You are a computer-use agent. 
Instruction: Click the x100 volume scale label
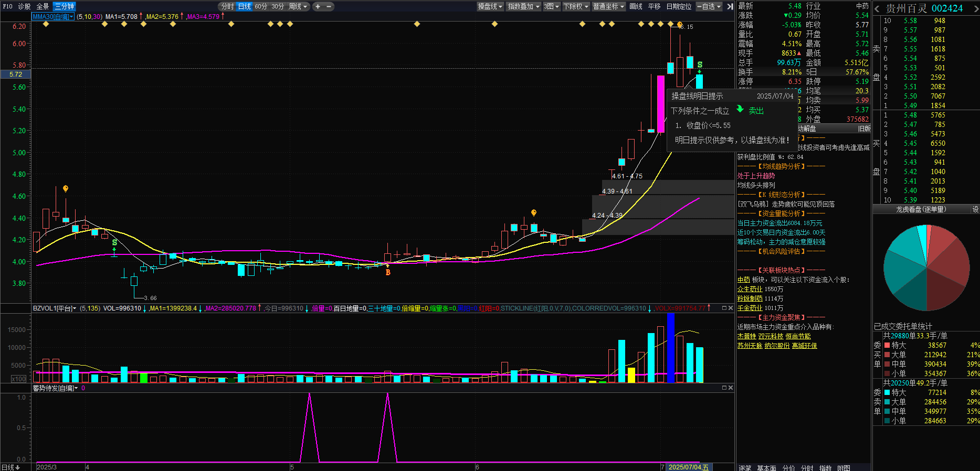pyautogui.click(x=19, y=379)
